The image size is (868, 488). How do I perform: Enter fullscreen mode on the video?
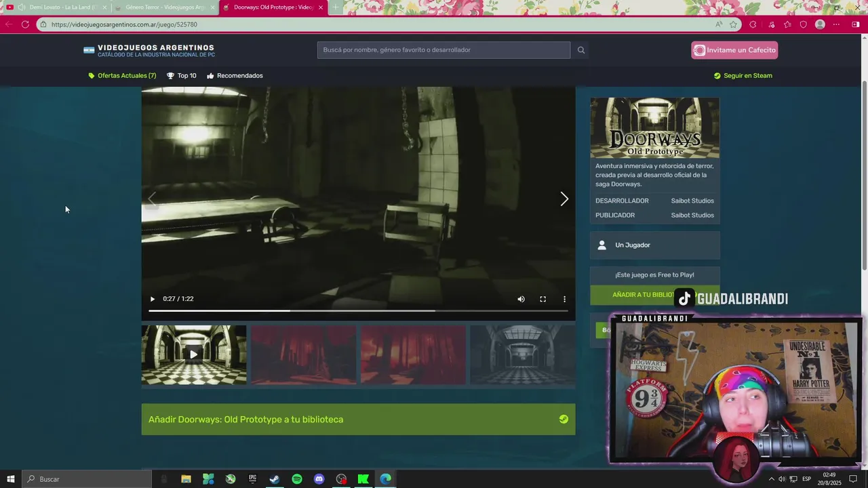coord(542,299)
